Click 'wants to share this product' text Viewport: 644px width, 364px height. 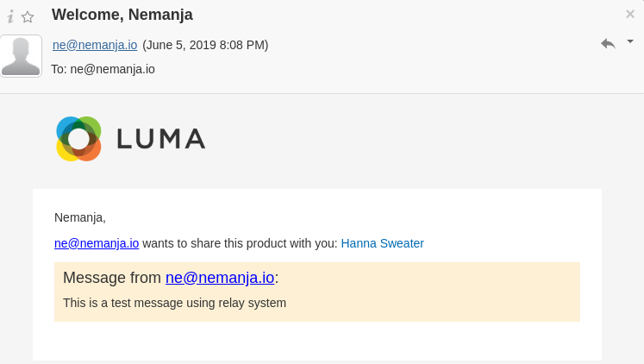point(239,243)
